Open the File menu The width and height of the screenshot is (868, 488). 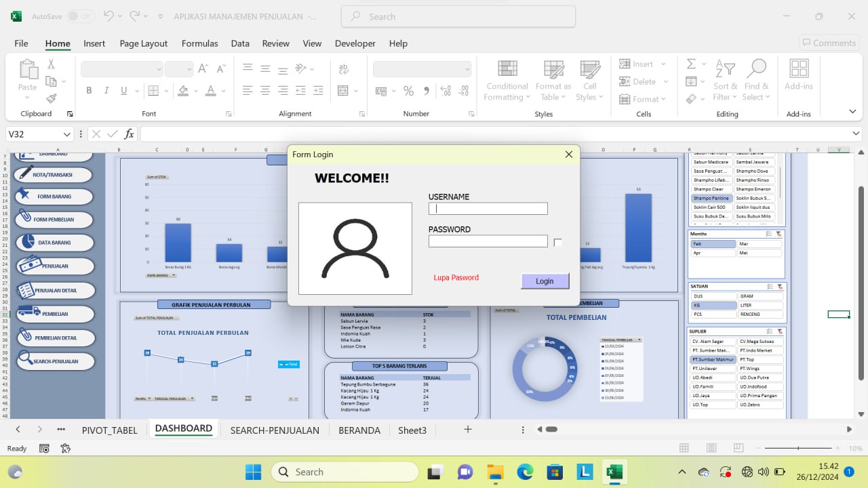pos(21,43)
